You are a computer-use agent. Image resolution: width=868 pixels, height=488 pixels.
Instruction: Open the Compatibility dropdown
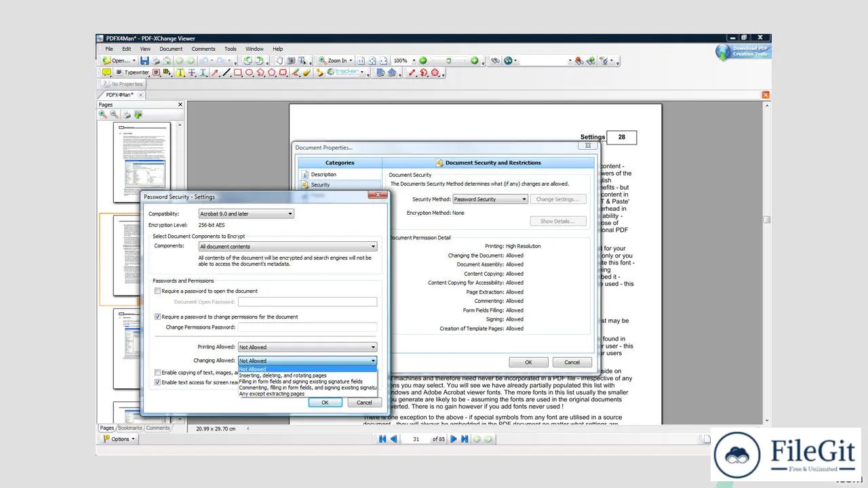pyautogui.click(x=245, y=214)
